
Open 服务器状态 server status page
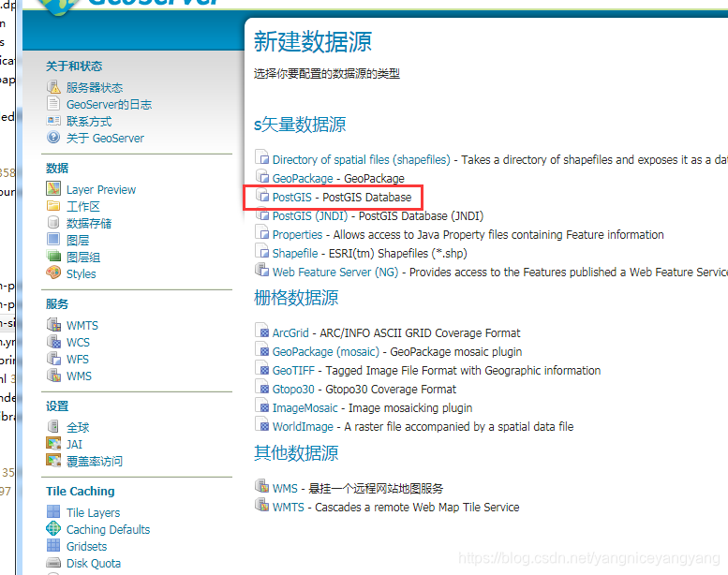95,88
